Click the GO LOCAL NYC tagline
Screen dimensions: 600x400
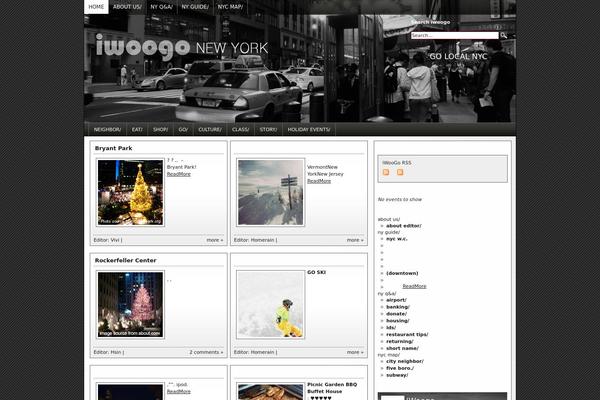[x=458, y=57]
